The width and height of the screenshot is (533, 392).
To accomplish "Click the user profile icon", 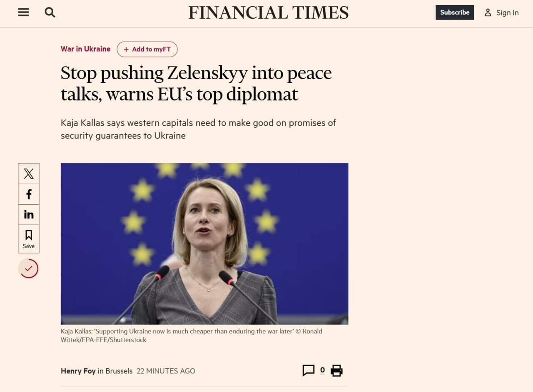I will (x=488, y=12).
